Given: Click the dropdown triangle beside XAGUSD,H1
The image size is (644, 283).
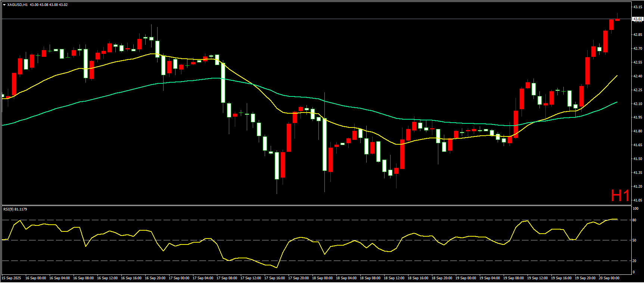Looking at the screenshot, I should (4, 5).
